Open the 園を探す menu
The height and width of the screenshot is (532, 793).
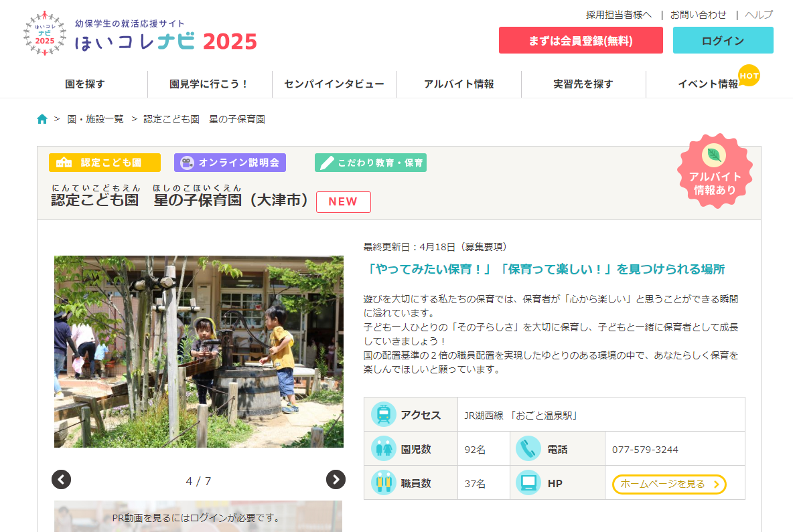(x=85, y=84)
